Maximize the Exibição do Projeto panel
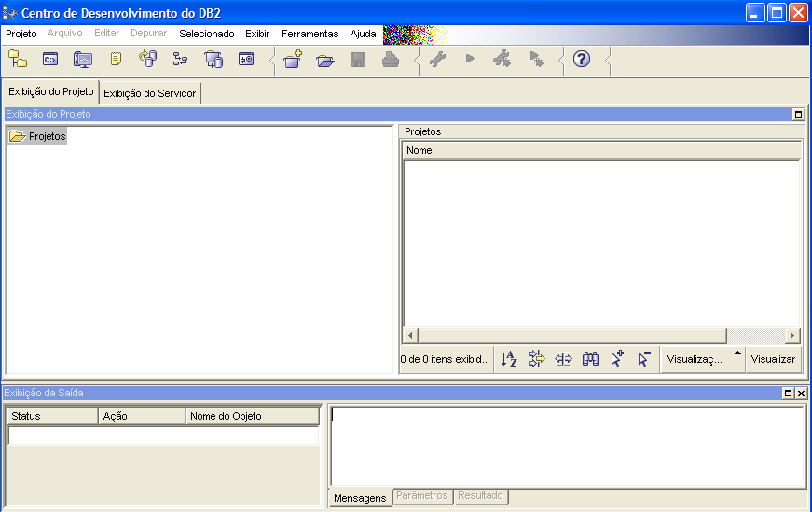Image resolution: width=812 pixels, height=512 pixels. (x=798, y=114)
